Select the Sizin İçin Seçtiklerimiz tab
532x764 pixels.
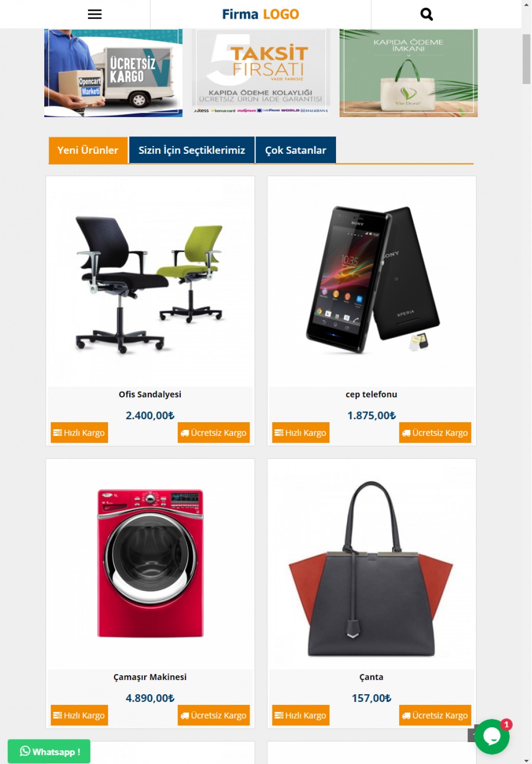[192, 150]
